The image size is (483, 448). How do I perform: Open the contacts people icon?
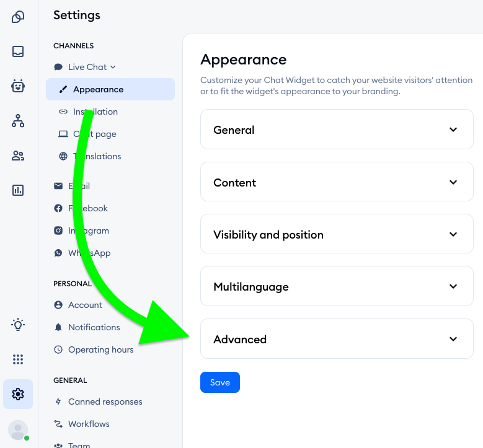tap(18, 156)
